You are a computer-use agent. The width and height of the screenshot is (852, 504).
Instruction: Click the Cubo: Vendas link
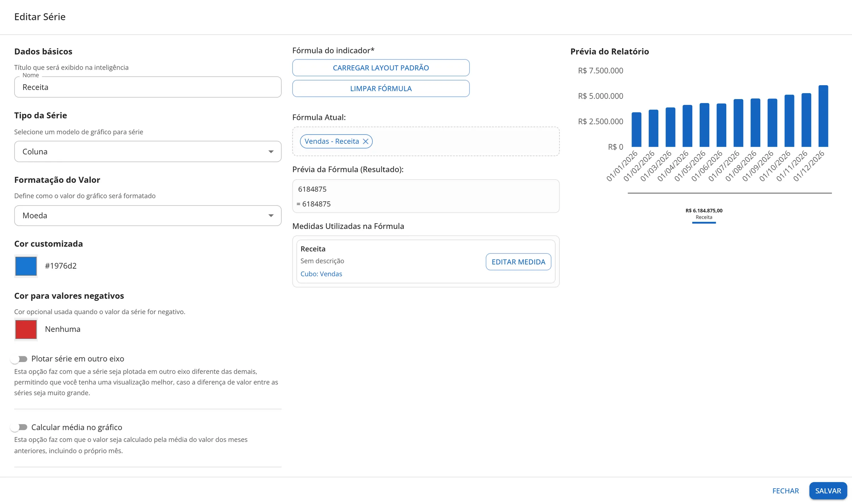(321, 274)
